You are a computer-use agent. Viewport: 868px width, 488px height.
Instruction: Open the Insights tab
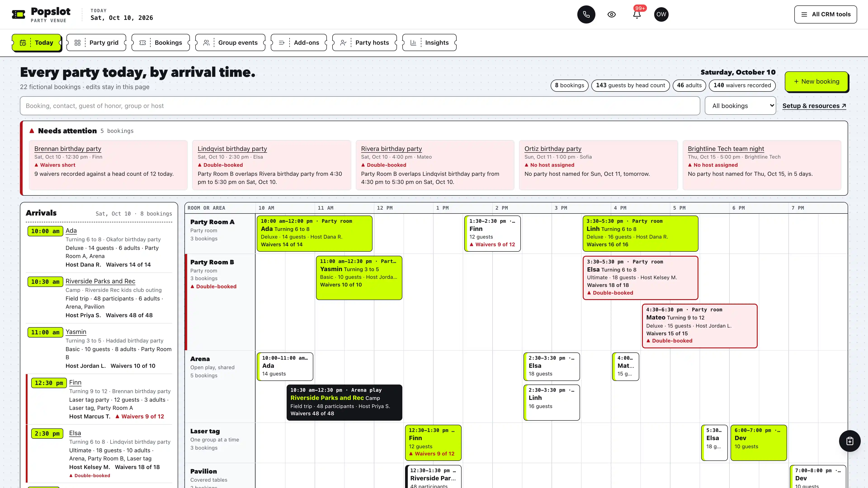point(429,42)
